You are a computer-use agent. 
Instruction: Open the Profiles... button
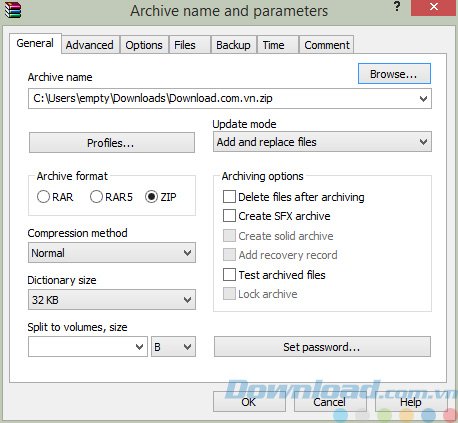pos(112,143)
